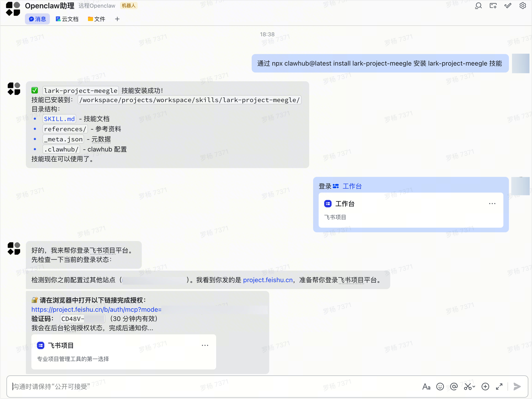
Task: Switch to the 消息 tab
Action: pos(37,19)
